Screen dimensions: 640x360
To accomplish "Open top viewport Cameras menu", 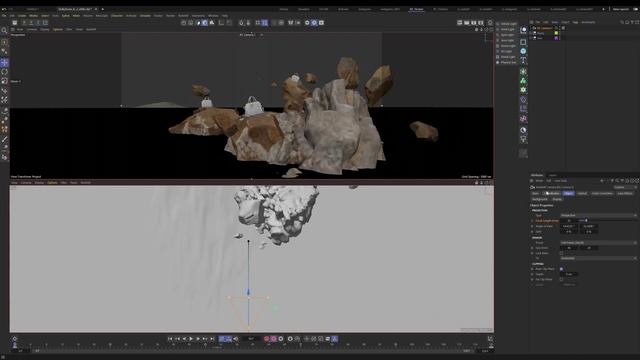I will 32,29.
